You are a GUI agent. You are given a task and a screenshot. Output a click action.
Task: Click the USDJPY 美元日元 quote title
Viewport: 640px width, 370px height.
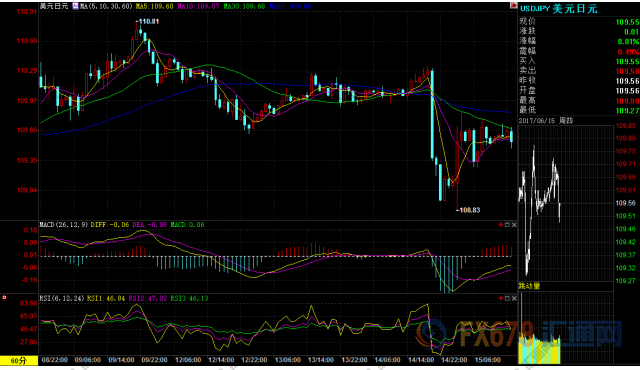tap(558, 9)
